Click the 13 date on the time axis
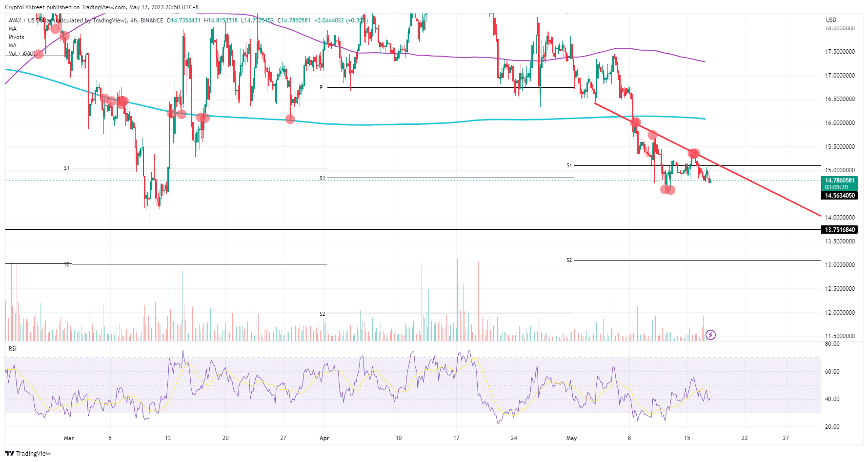The width and height of the screenshot is (868, 462). pyautogui.click(x=168, y=438)
